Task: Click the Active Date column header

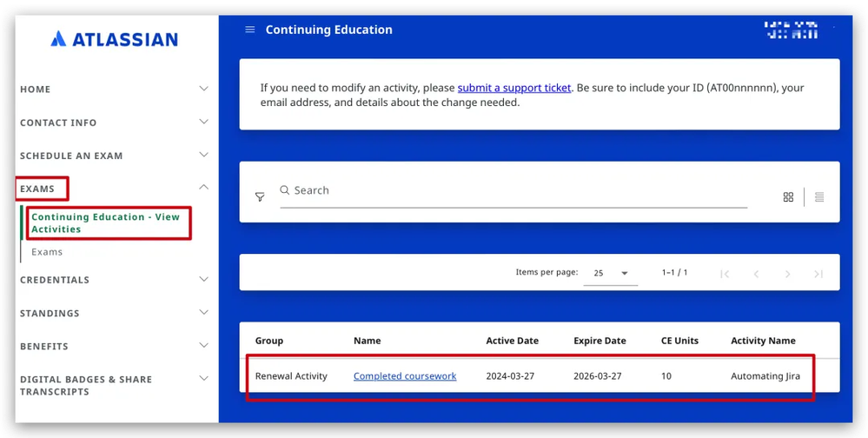Action: pyautogui.click(x=512, y=341)
